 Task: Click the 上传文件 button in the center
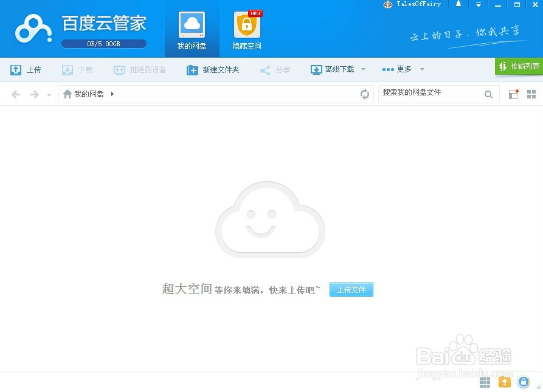pos(351,290)
